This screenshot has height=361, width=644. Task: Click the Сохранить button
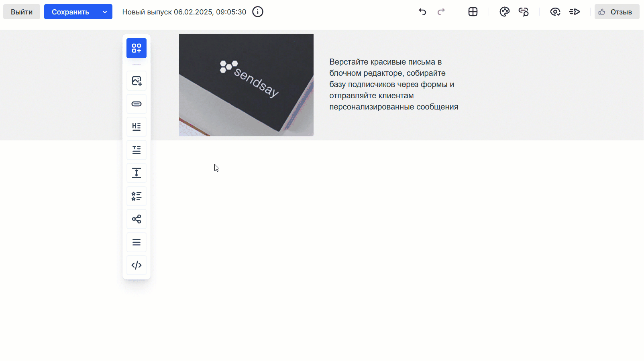[x=70, y=12]
